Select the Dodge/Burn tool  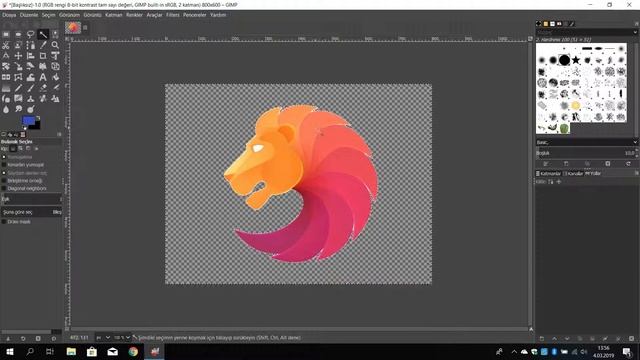point(31,109)
